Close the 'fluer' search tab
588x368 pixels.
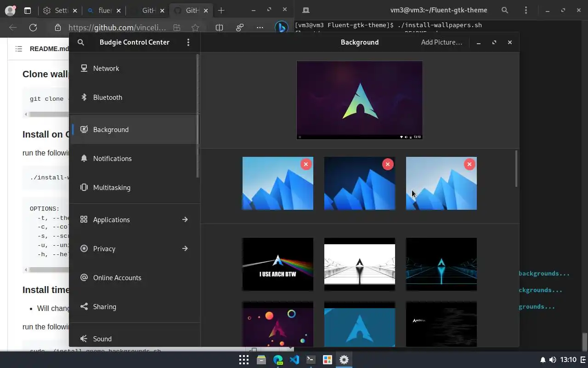coord(119,10)
